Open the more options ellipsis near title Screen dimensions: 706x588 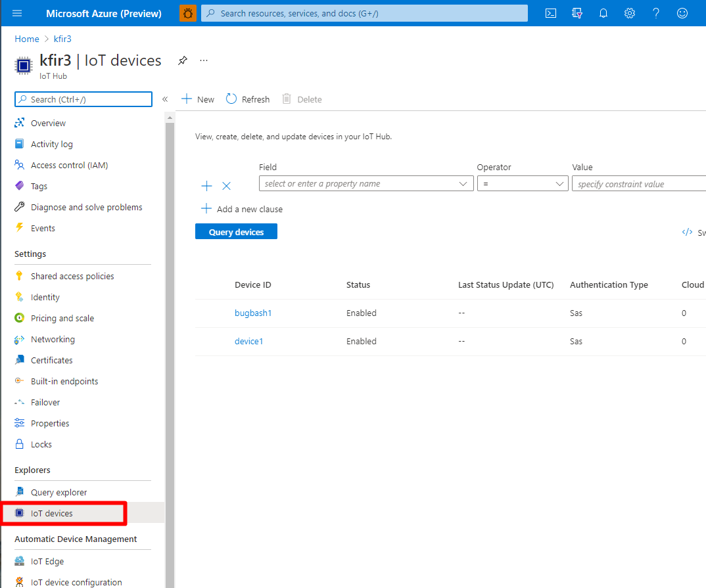[x=204, y=60]
